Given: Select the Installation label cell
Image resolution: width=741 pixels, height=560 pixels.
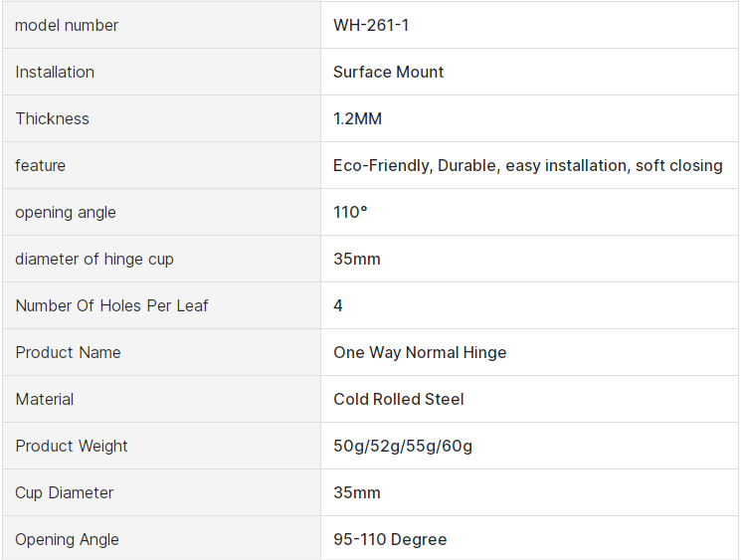Looking at the screenshot, I should [x=55, y=72].
